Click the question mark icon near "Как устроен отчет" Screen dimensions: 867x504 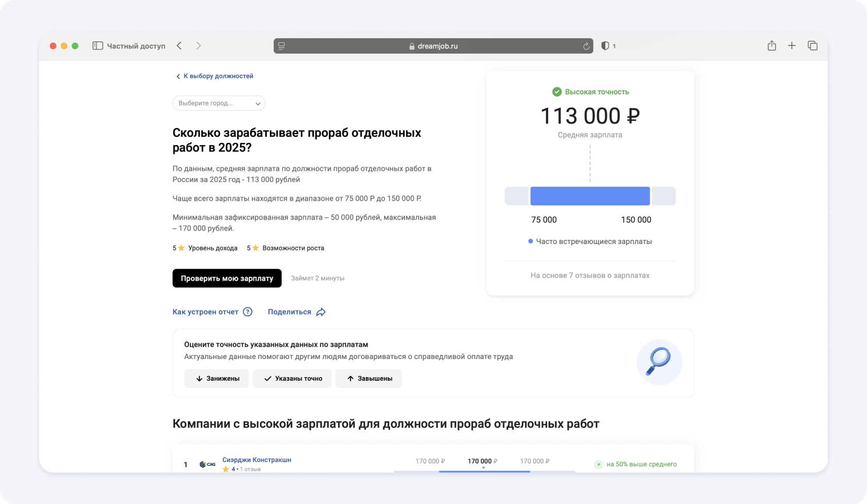[248, 312]
